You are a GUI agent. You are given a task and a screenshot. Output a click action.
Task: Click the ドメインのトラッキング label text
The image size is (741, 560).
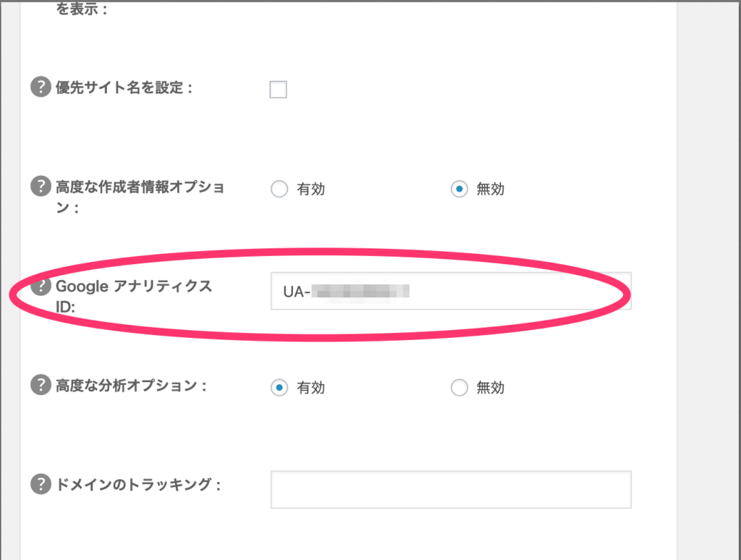coord(137,485)
